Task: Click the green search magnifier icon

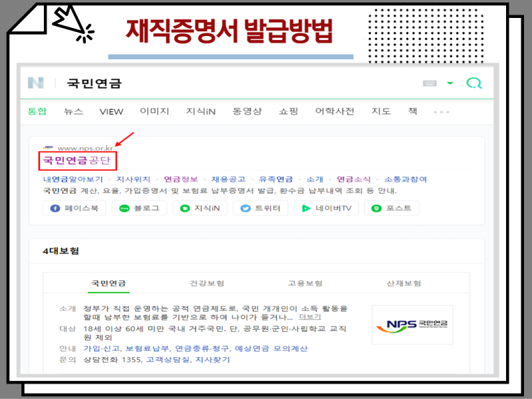Action: [474, 82]
